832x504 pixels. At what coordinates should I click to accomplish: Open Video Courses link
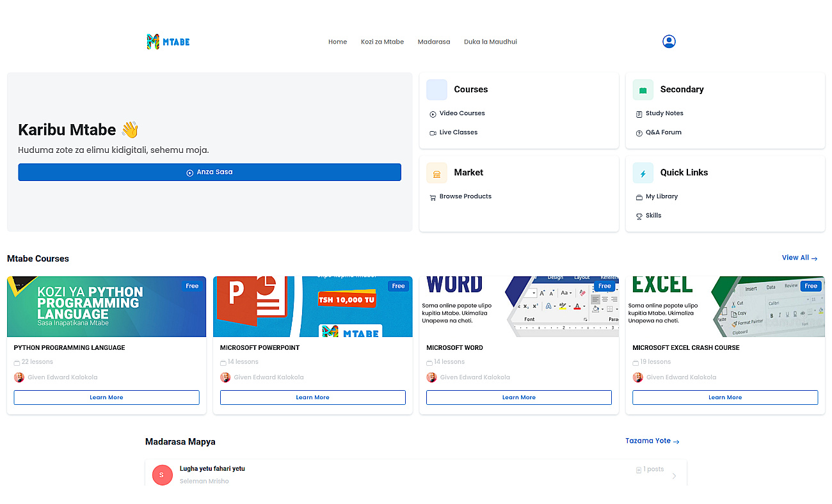[462, 113]
